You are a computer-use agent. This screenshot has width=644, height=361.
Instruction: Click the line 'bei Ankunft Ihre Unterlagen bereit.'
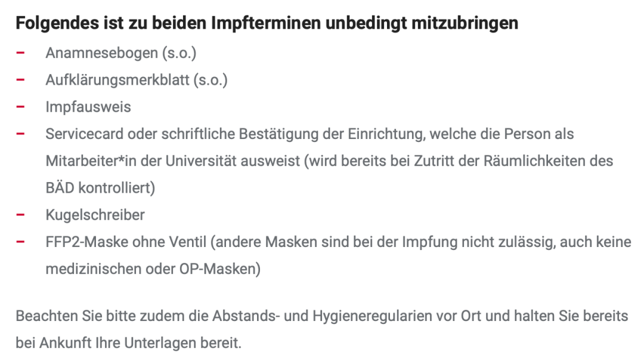[129, 343]
